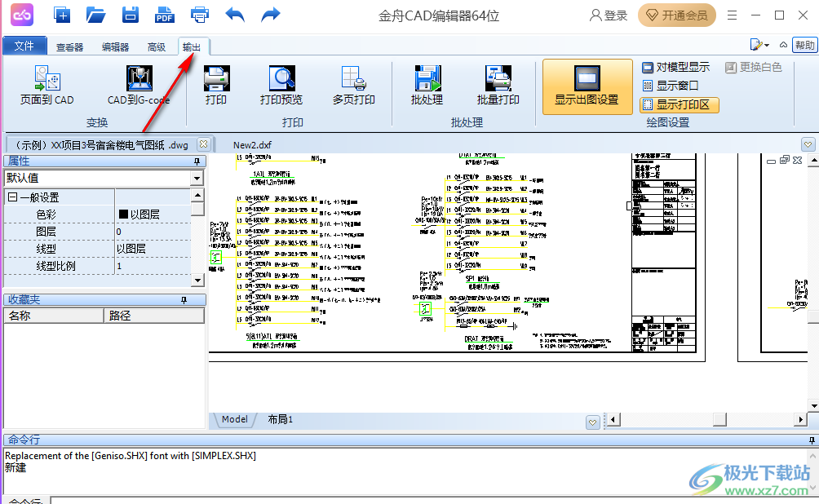Click the 登录 login user icon
Image resolution: width=819 pixels, height=504 pixels.
point(595,15)
